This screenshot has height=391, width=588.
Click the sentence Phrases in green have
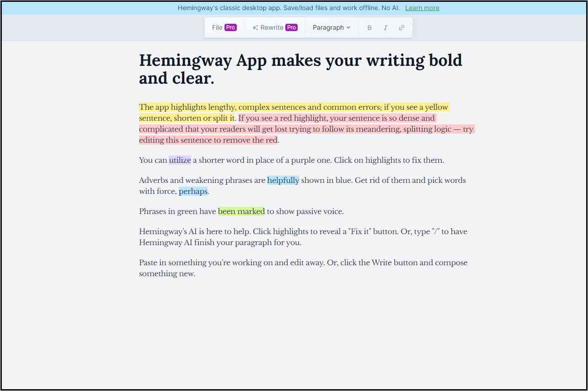tap(241, 211)
